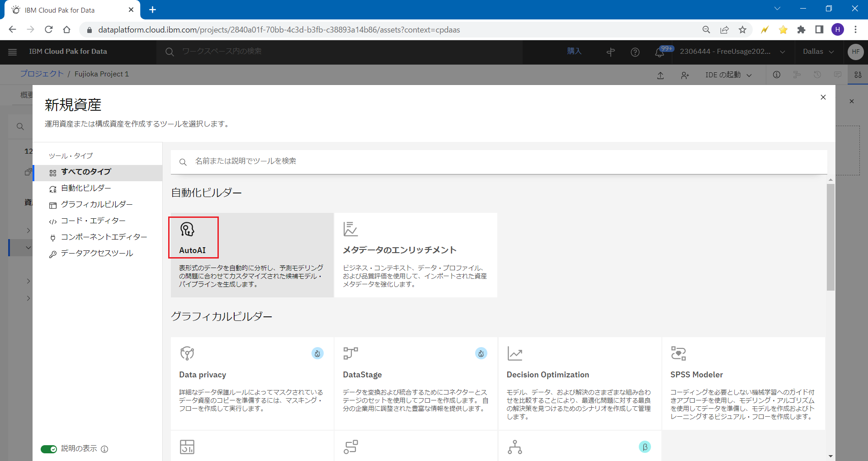Viewport: 868px width, 461px height.
Task: Expand the account 2306444 - FreeUsage dropdown
Action: 732,52
